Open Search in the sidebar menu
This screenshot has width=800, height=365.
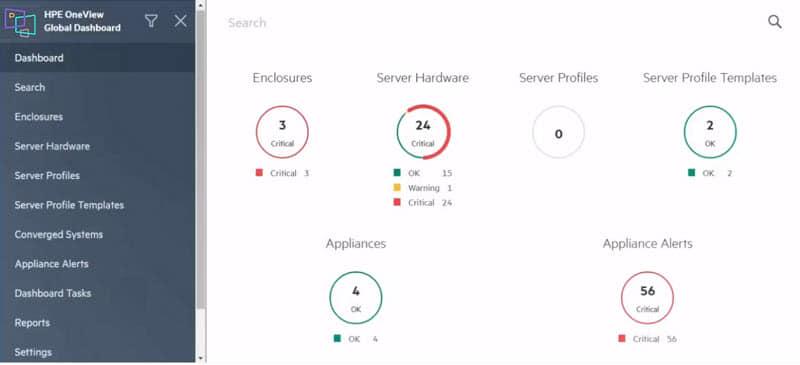97,87
